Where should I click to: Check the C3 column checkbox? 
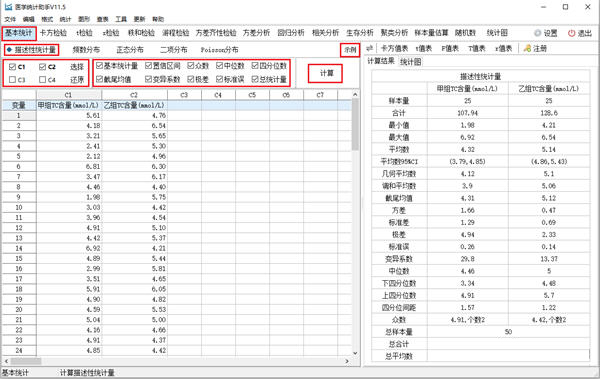12,80
